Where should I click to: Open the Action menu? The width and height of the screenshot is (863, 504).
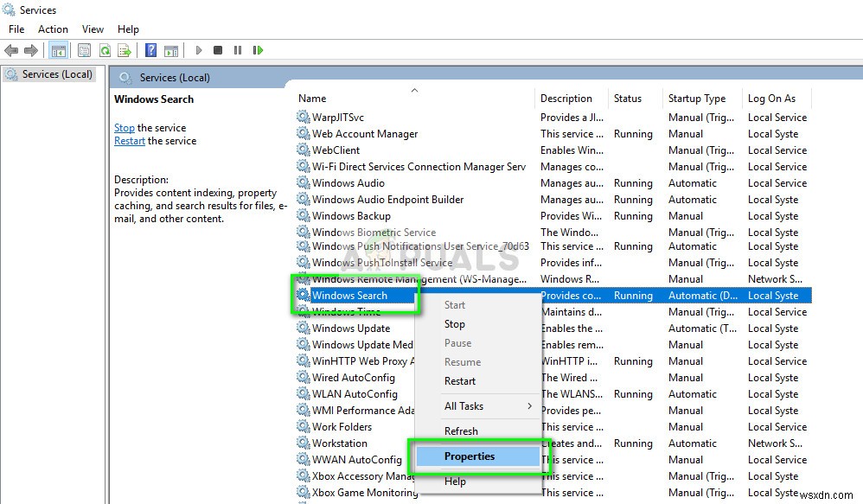(53, 29)
